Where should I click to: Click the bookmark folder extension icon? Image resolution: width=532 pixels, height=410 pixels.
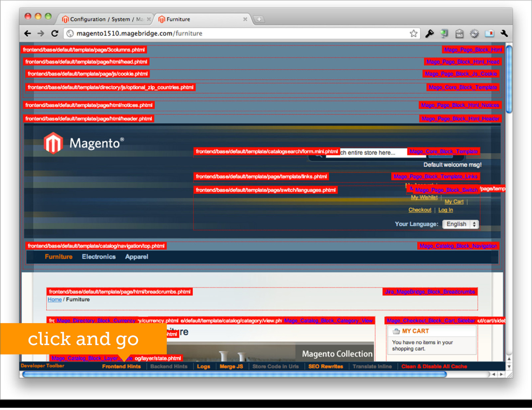click(x=489, y=33)
